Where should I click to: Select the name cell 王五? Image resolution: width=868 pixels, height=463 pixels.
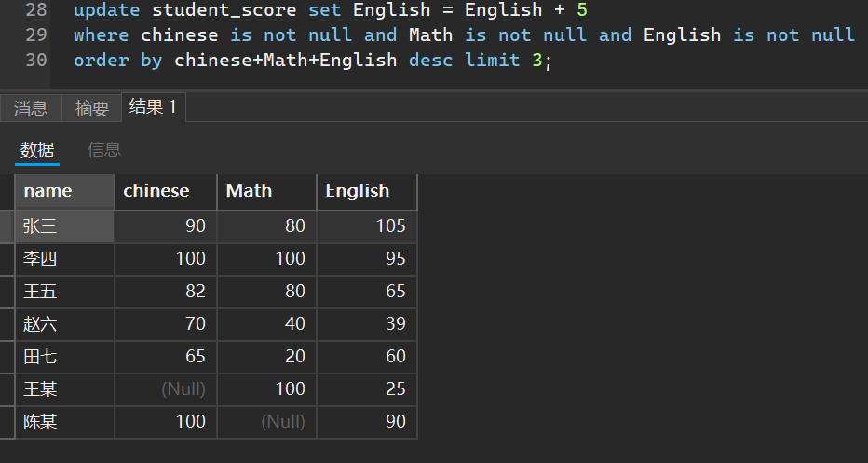[x=65, y=292]
